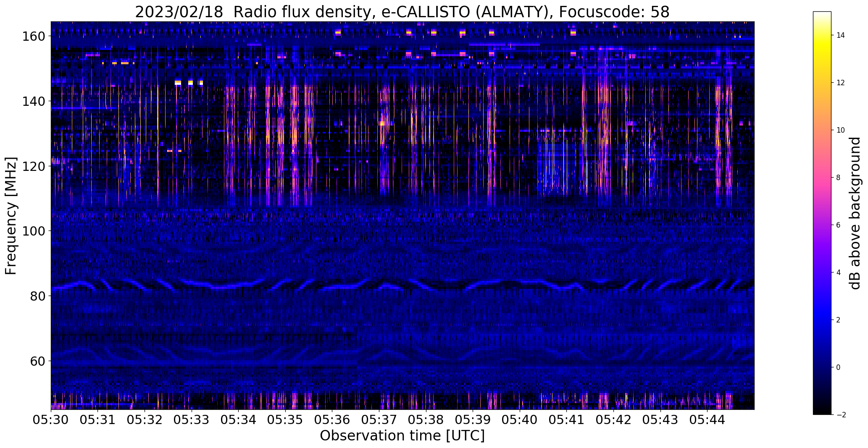Click the plot title mentioning e-CALLISTO (ALMATY)
Screen dimensions: 868x448
pos(402,12)
